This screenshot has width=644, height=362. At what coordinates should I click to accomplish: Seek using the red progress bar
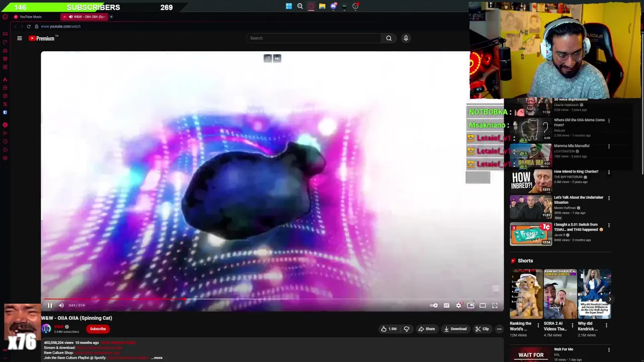point(272,299)
